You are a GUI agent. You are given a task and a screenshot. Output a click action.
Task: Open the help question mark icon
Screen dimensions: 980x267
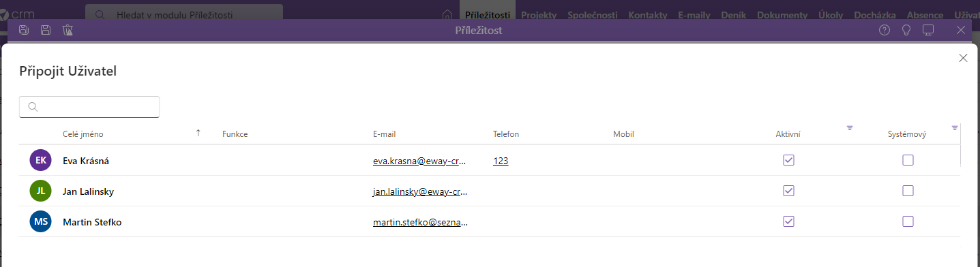tap(885, 30)
